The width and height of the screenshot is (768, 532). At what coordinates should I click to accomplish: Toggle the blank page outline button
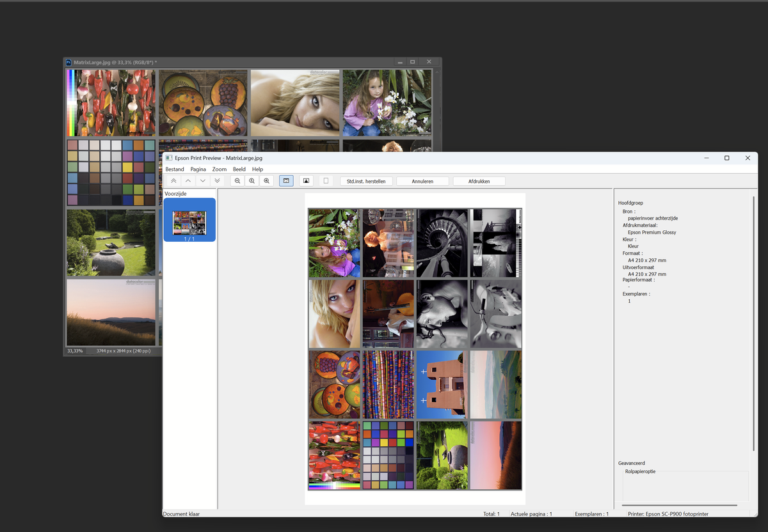click(x=326, y=181)
